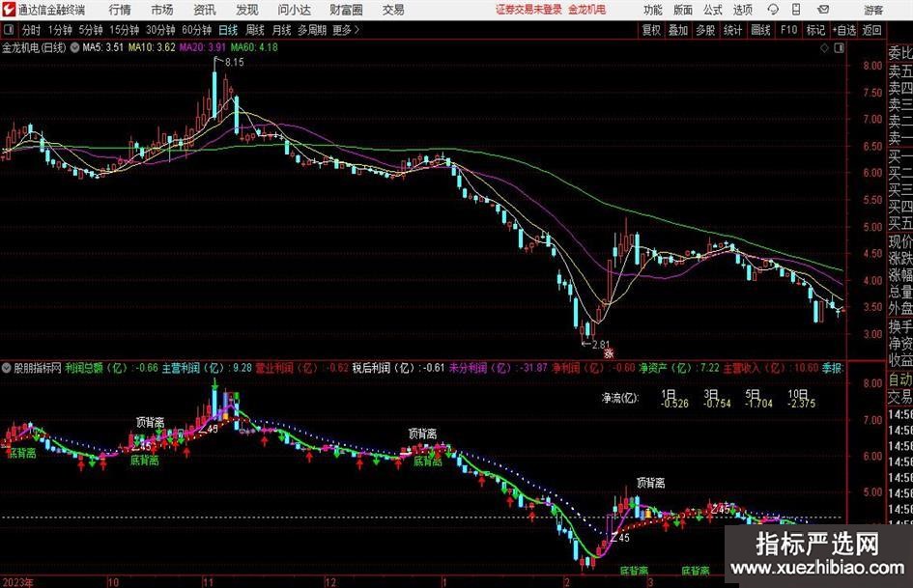Add stock with +自选 button

[x=844, y=30]
